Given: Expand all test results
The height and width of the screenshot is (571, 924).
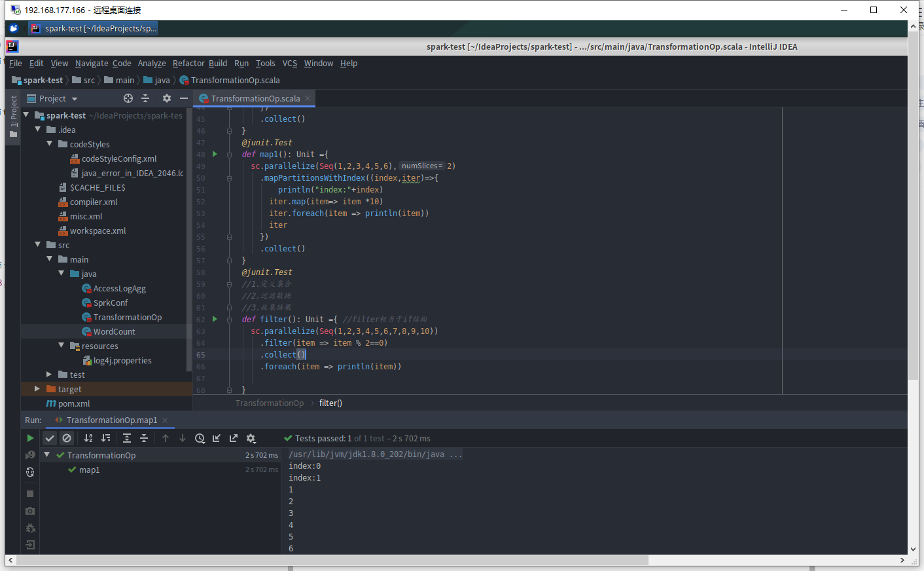Looking at the screenshot, I should 127,438.
